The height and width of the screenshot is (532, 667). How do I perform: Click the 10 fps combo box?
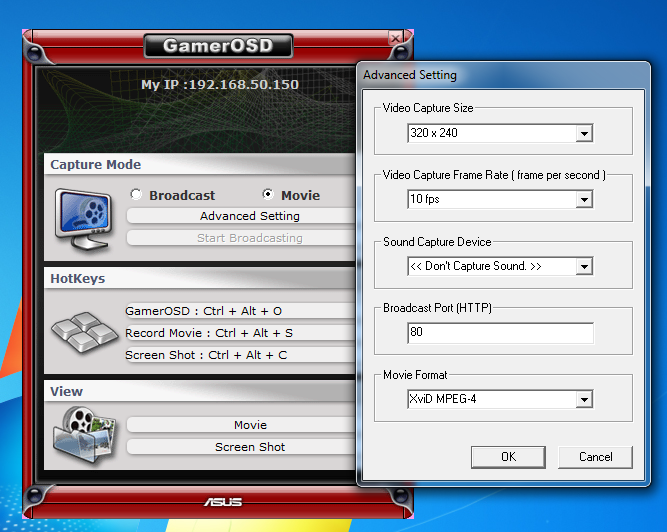tap(500, 199)
